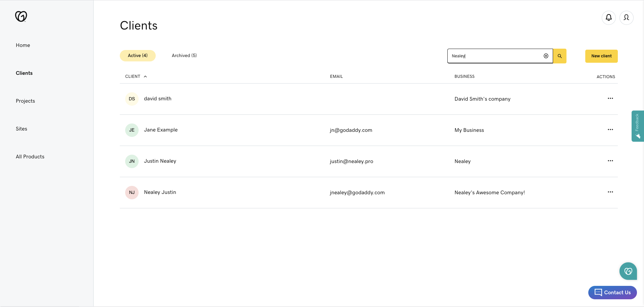Click the Contact Us button
The image size is (644, 307).
[x=612, y=293]
